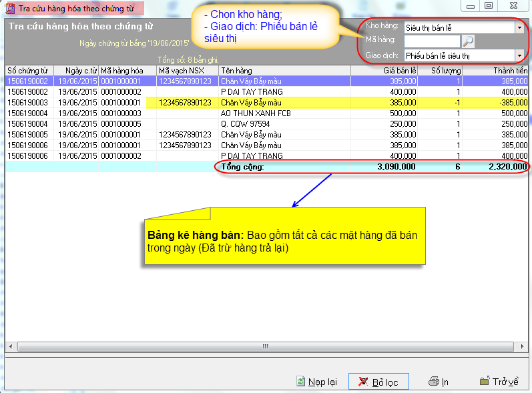Open the Kho hàng dropdown
Image resolution: width=532 pixels, height=393 pixels.
click(519, 27)
